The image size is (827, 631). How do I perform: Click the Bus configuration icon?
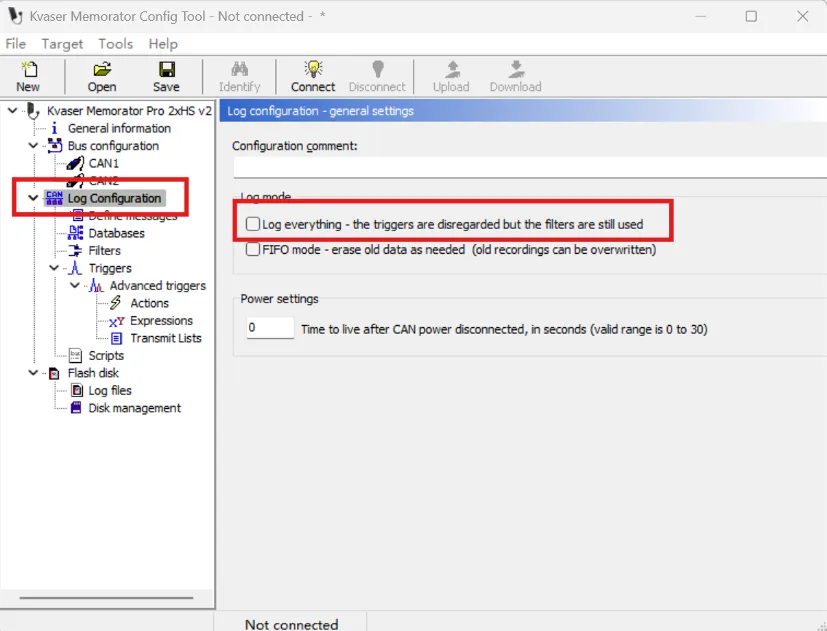[x=54, y=146]
